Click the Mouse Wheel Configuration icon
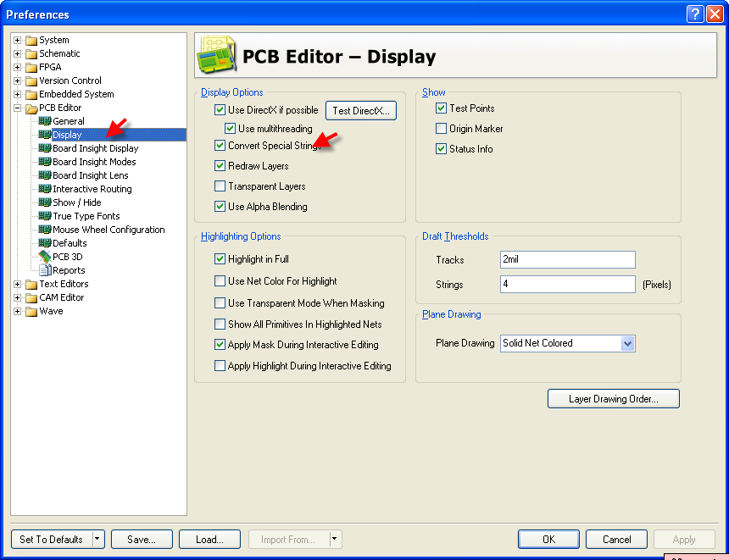This screenshot has width=729, height=560. [45, 230]
